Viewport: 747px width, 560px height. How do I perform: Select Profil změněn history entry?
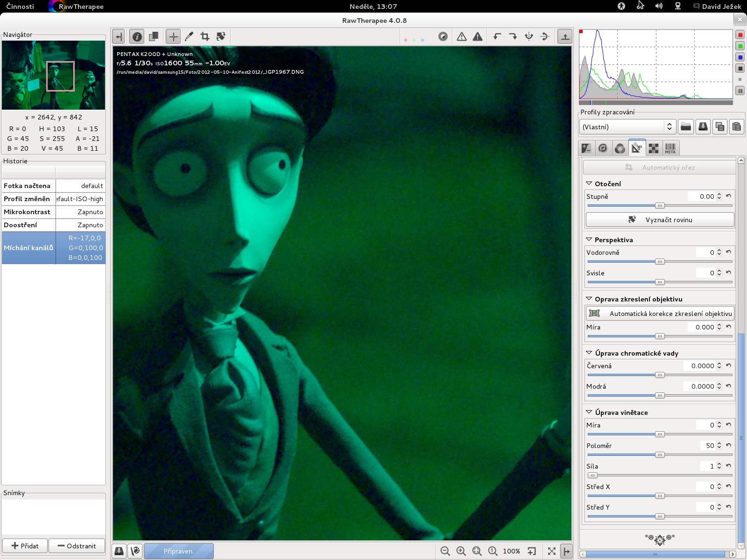coord(54,199)
